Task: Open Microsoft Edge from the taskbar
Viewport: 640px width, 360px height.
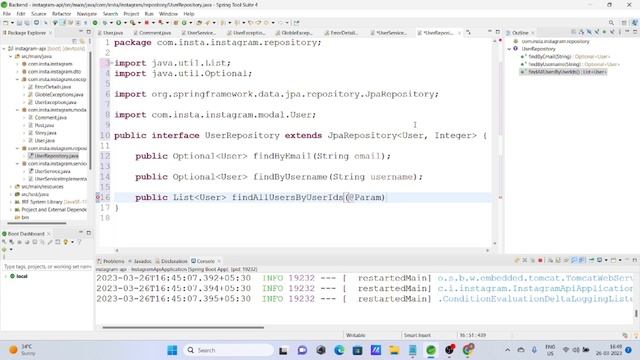Action: tap(339, 350)
